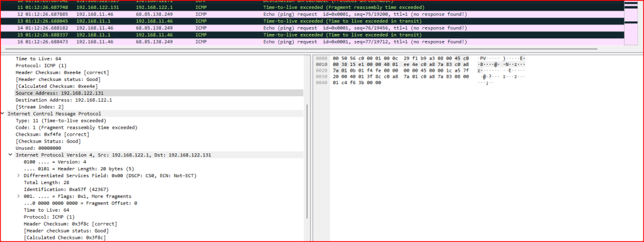Select the Unused: 00000000 field

(38, 148)
